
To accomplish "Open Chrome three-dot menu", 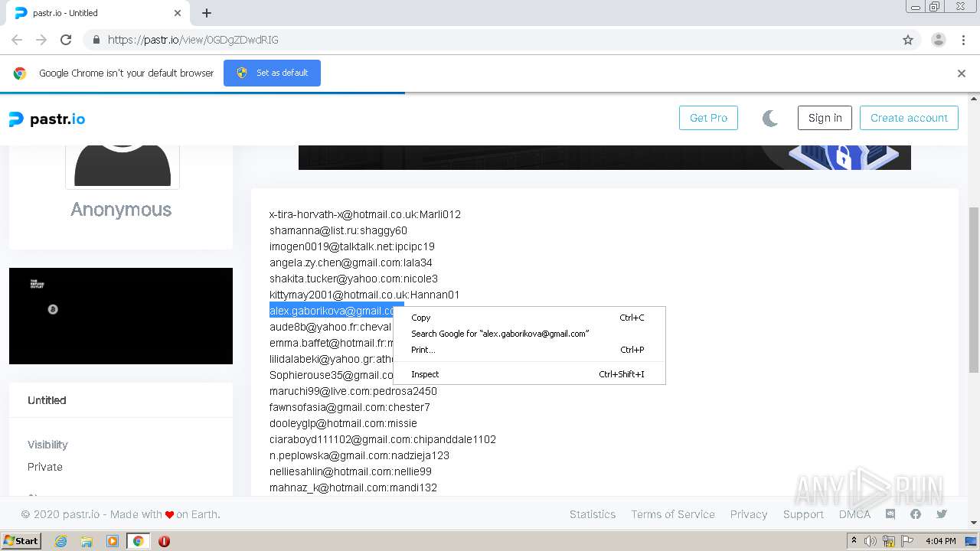I will 963,40.
